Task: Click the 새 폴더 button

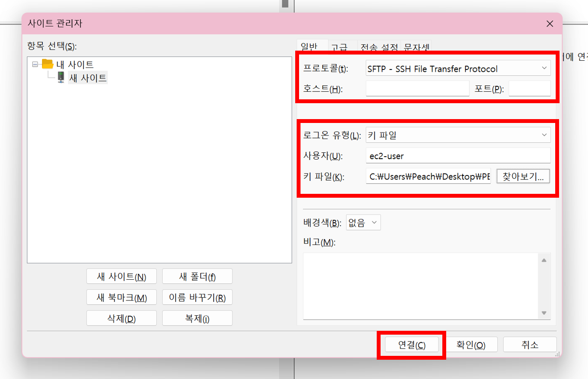Action: [197, 277]
